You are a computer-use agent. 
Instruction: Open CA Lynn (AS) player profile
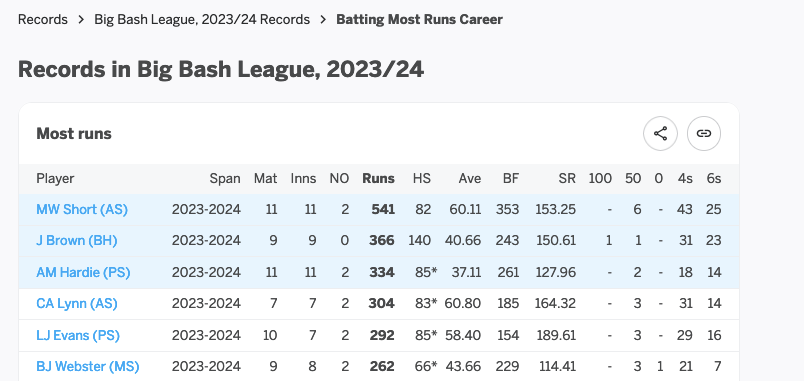[x=77, y=304]
